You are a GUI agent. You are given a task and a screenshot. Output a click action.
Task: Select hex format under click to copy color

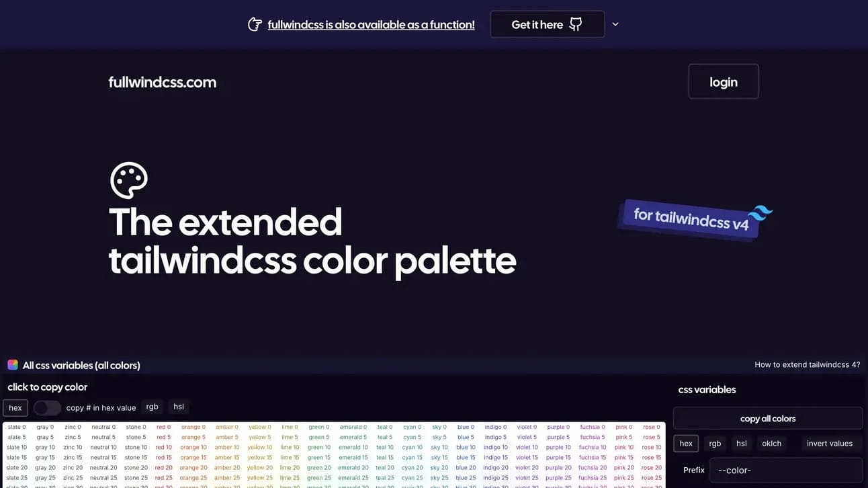pyautogui.click(x=15, y=408)
